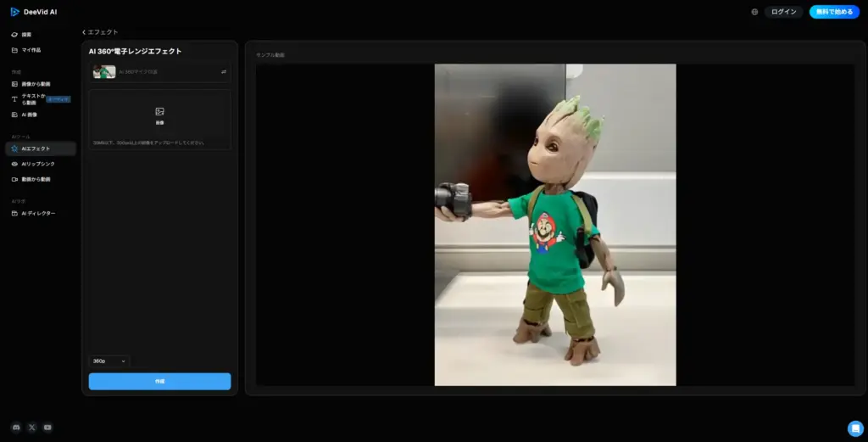Open the globe language selector
The width and height of the screenshot is (868, 442).
[754, 12]
